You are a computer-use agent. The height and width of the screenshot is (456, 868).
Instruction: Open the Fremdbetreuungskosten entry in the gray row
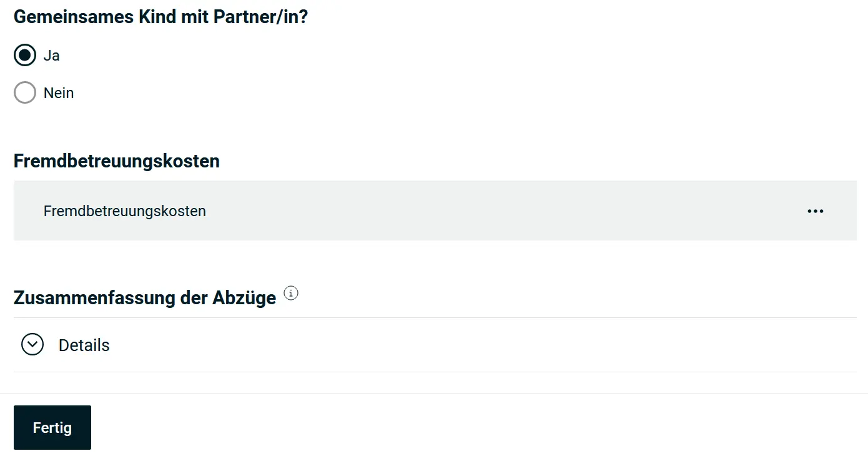(x=125, y=211)
